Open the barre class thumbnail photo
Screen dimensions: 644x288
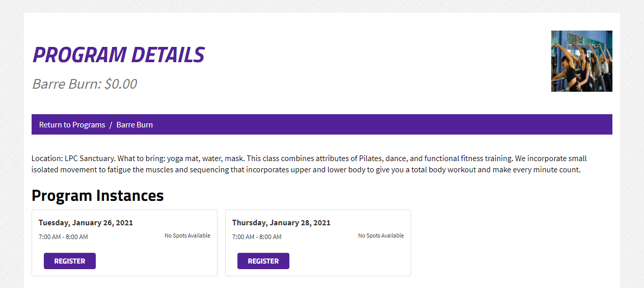coord(582,61)
